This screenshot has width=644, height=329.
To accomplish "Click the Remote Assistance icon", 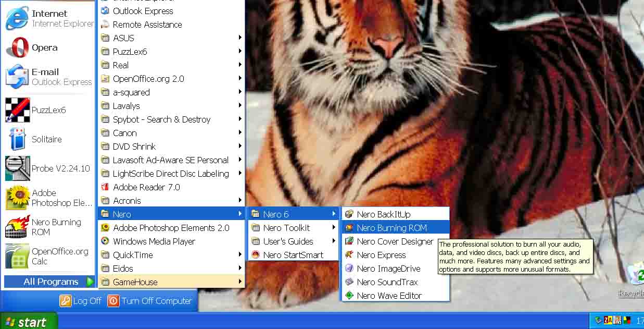I will tap(105, 25).
